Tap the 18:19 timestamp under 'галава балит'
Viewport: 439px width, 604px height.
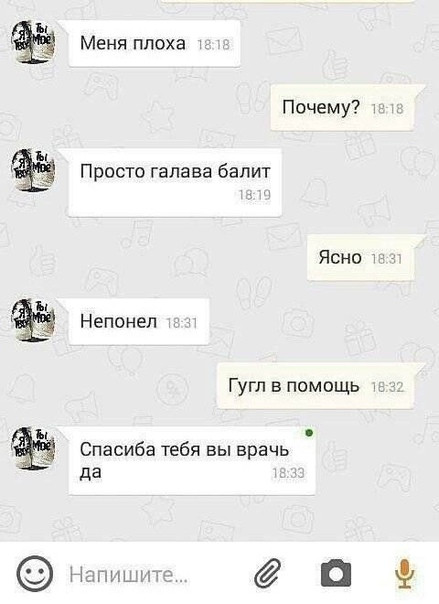(255, 195)
